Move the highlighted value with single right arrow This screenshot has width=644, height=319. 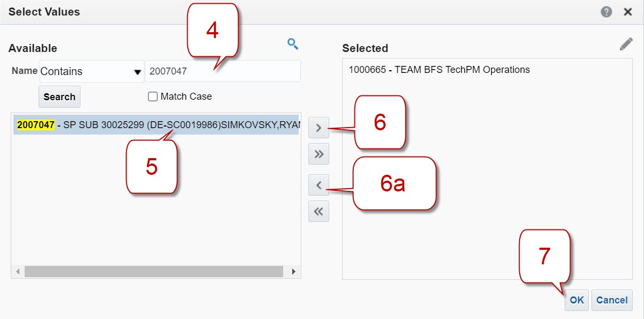319,129
